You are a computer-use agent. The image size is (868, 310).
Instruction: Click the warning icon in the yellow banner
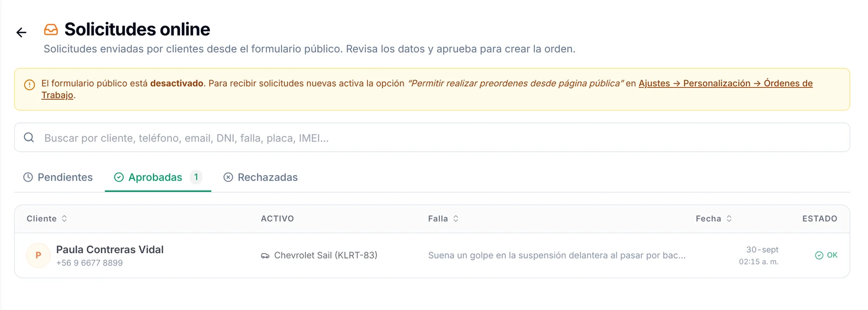(x=30, y=85)
